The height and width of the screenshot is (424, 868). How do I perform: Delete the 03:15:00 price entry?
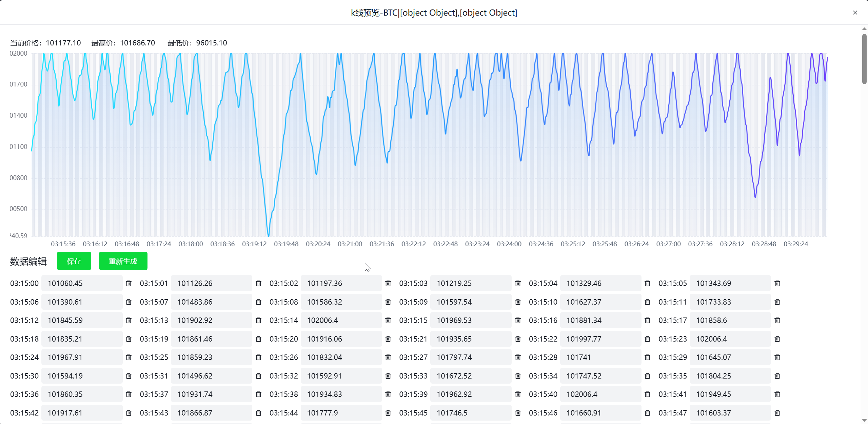[129, 283]
